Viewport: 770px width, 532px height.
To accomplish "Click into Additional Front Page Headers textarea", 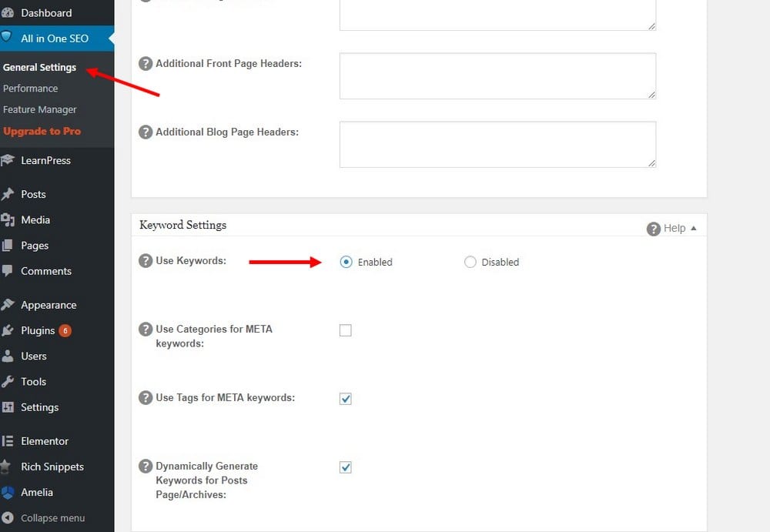I will 497,75.
